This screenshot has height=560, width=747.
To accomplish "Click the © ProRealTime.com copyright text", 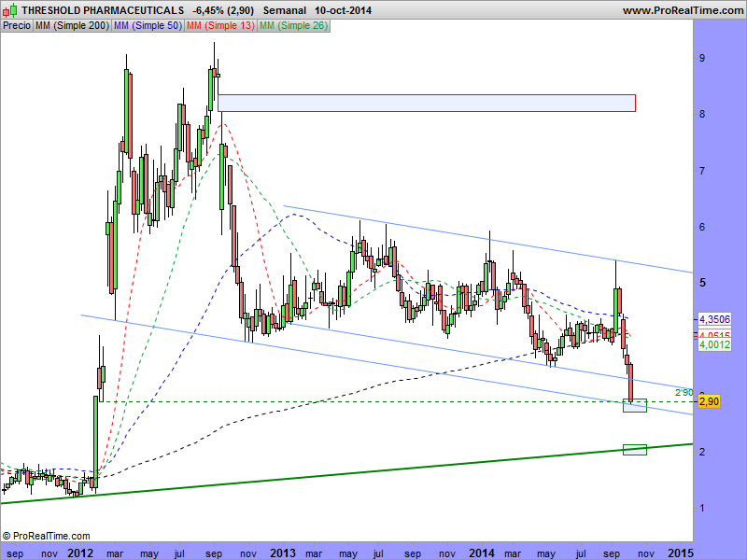I will pyautogui.click(x=46, y=536).
